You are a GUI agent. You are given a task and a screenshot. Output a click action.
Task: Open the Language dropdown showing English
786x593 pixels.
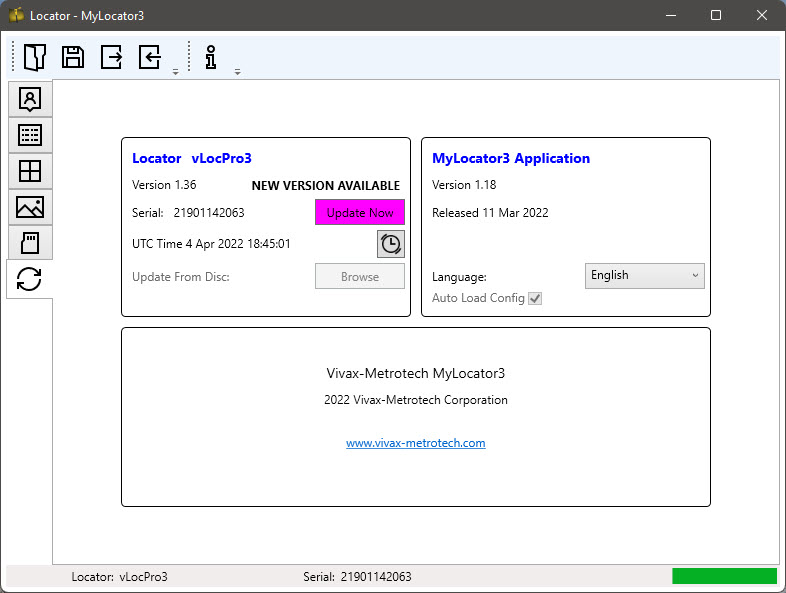click(645, 276)
